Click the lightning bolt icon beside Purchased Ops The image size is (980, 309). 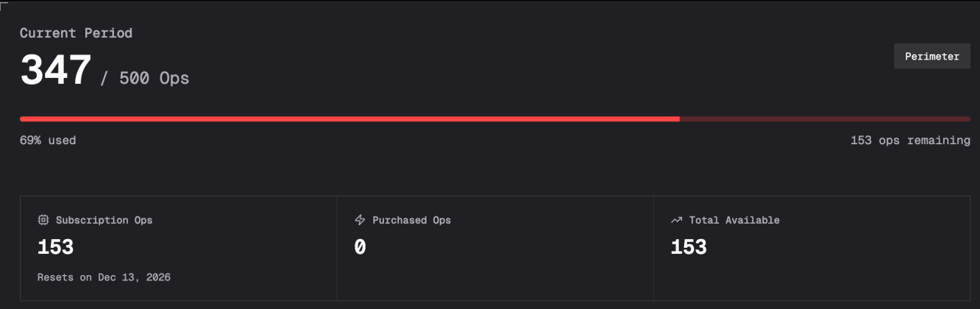(360, 220)
